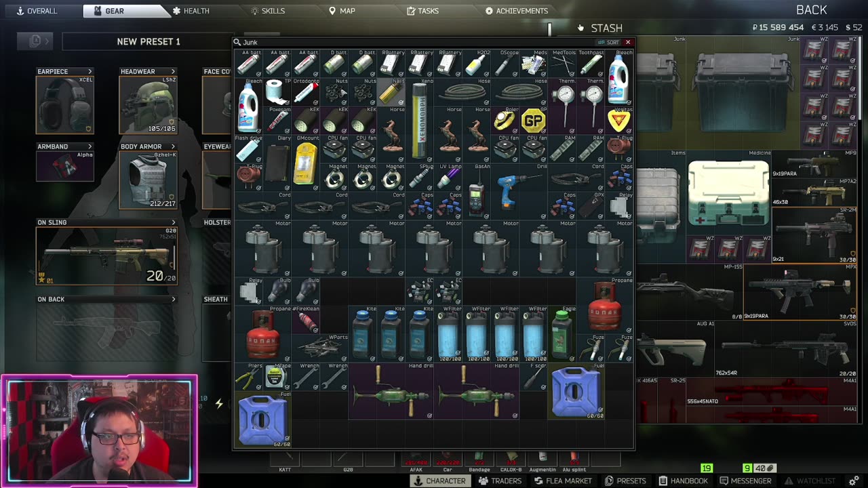Select the XCEL earpiece headset

[65, 104]
